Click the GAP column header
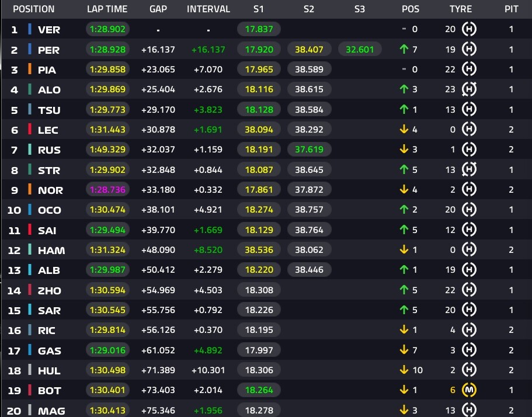The width and height of the screenshot is (532, 417). tap(158, 9)
